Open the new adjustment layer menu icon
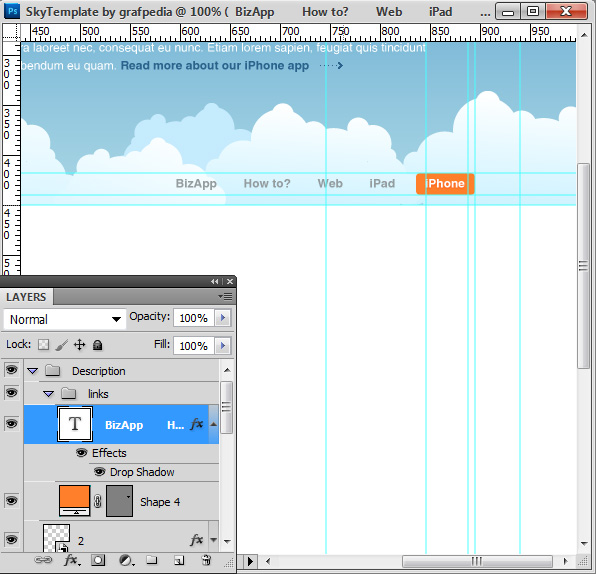 (126, 560)
